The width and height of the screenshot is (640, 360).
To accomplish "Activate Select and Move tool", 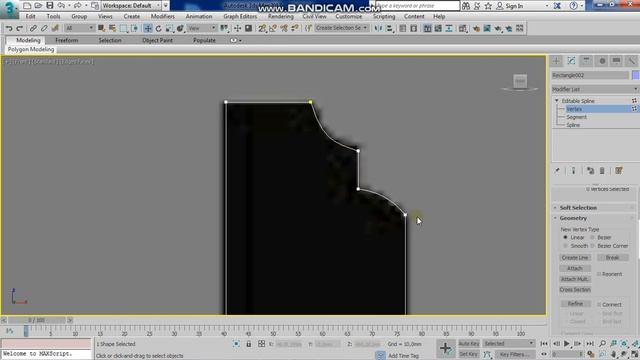I will (148, 28).
